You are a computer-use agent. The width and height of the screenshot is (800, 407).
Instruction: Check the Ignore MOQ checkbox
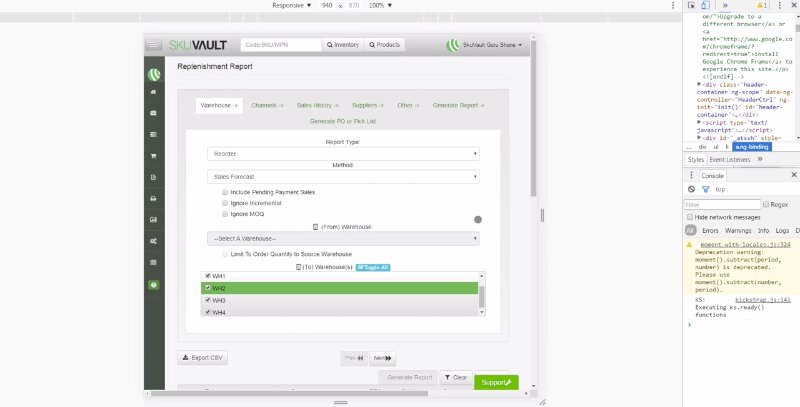tap(225, 213)
